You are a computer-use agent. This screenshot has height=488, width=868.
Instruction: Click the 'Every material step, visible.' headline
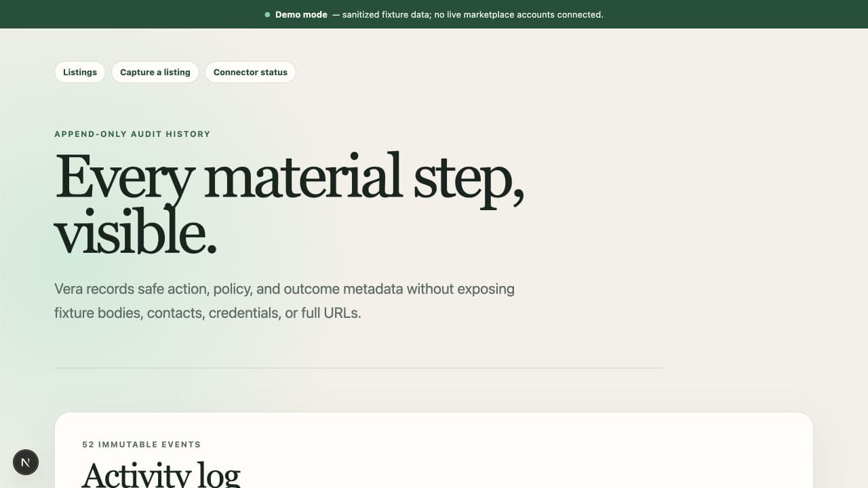click(x=290, y=203)
